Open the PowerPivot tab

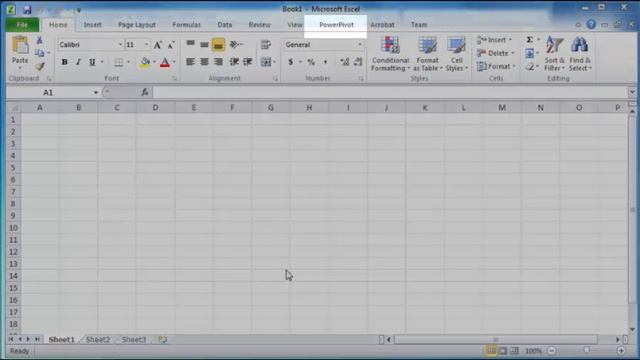click(x=336, y=25)
